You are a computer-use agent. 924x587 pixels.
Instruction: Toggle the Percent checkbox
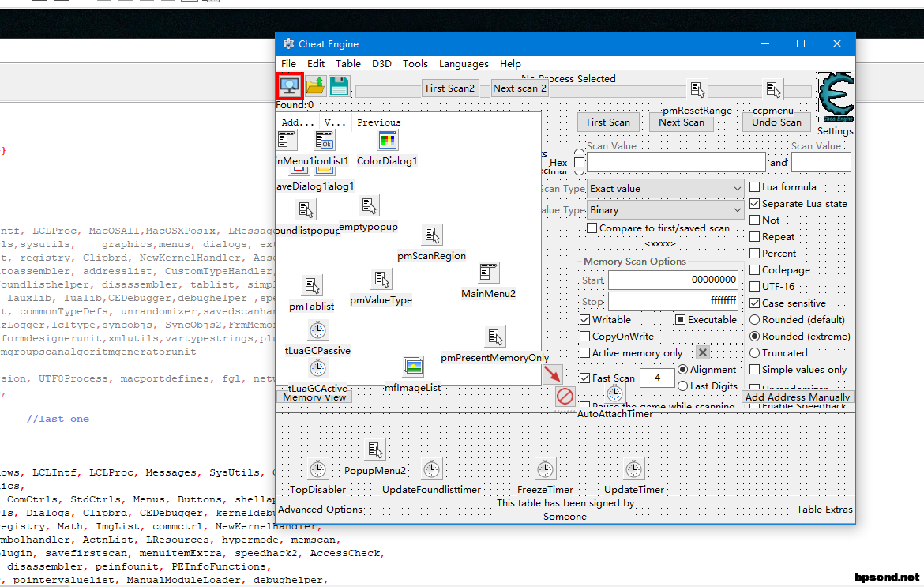[x=754, y=253]
